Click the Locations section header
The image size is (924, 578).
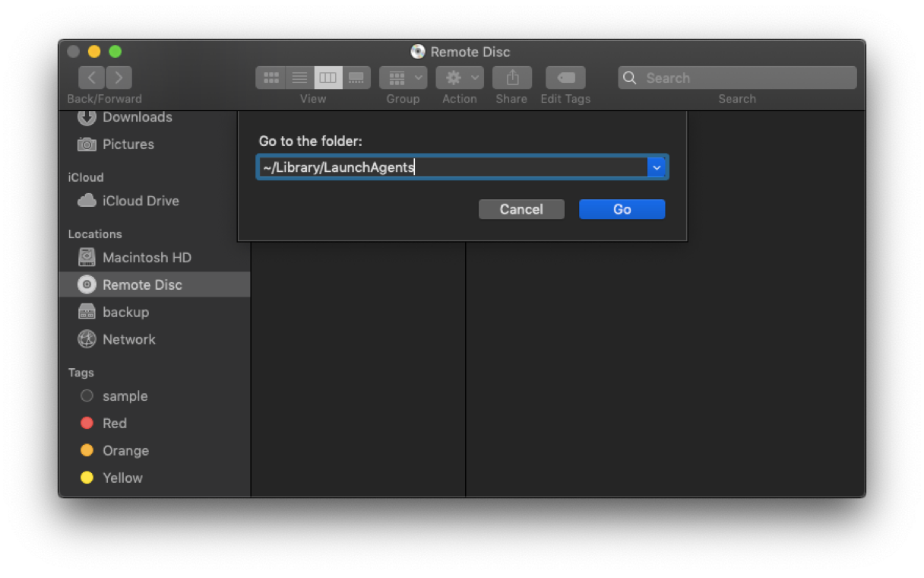coord(95,234)
